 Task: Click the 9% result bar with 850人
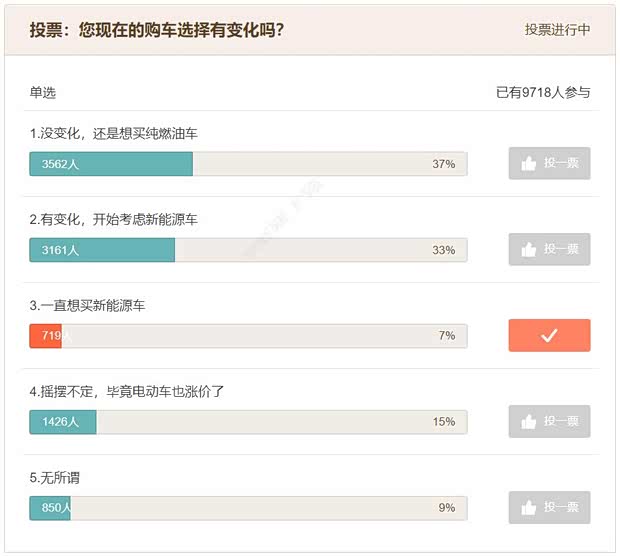248,508
